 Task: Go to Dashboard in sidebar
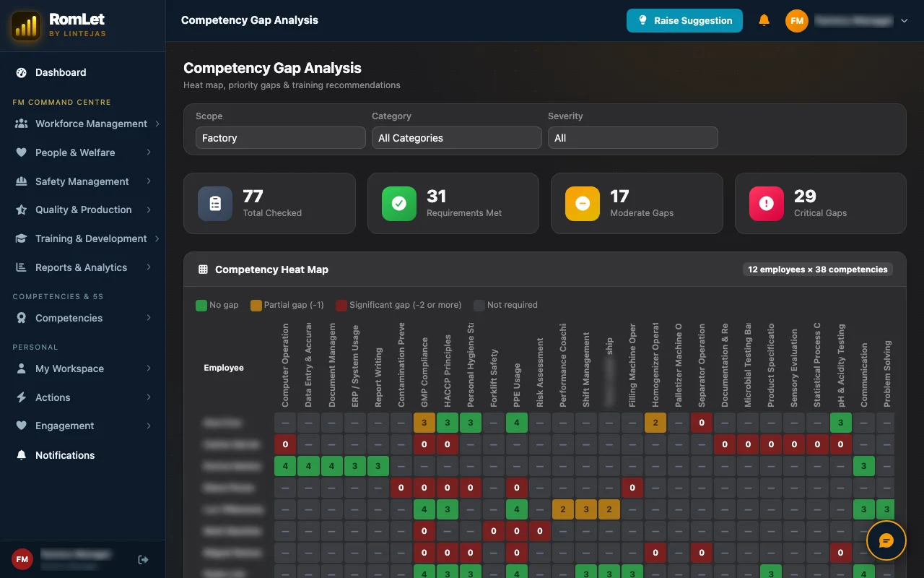(x=82, y=72)
